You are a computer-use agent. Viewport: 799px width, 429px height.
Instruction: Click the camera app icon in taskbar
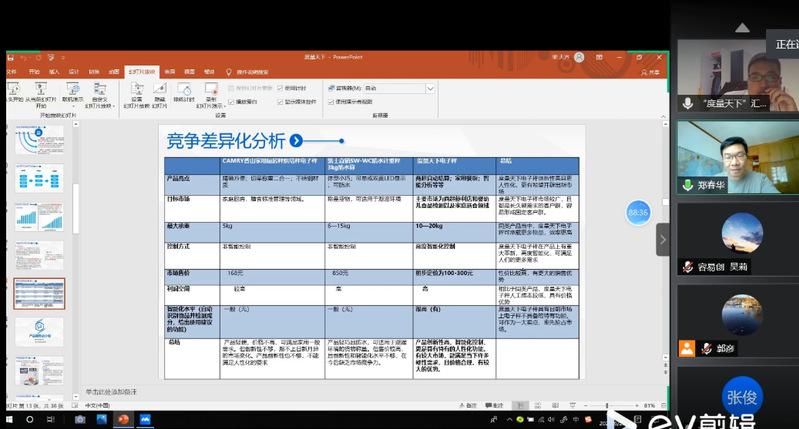point(79,419)
